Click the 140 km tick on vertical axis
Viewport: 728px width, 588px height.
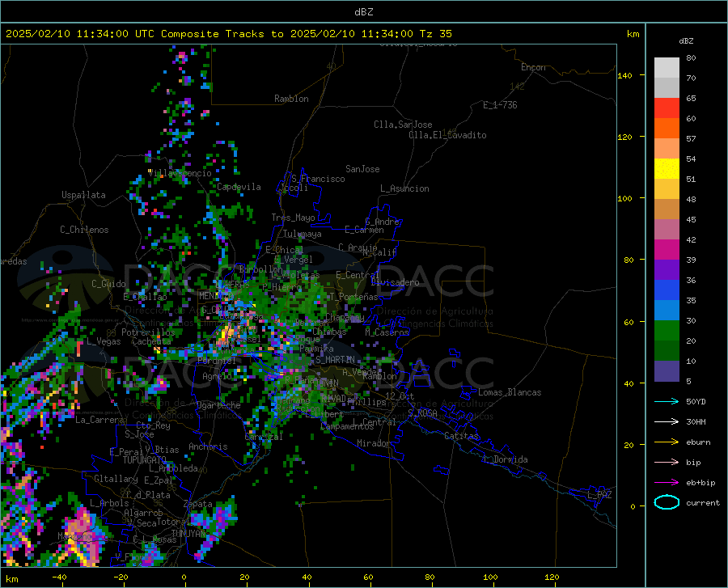point(625,75)
